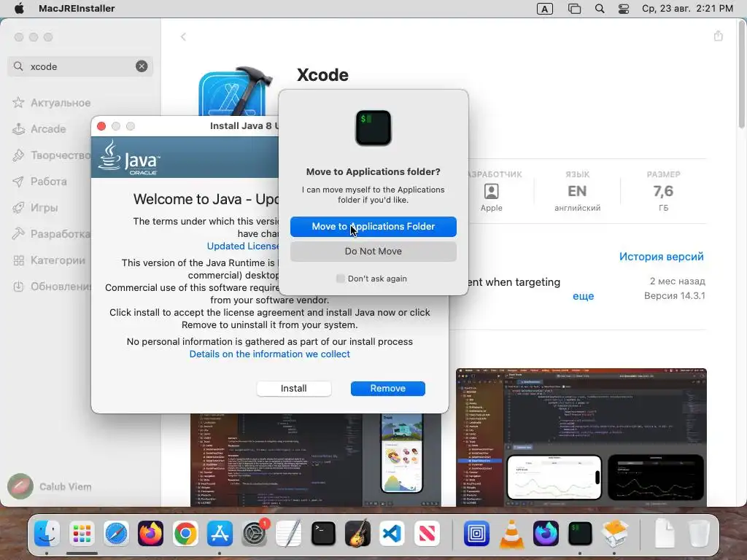This screenshot has height=560, width=747.
Task: Open Calub Viem account profile
Action: coord(50,486)
